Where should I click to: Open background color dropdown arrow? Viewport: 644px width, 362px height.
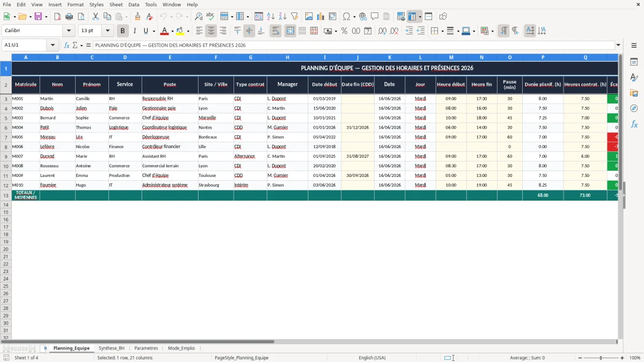(188, 31)
